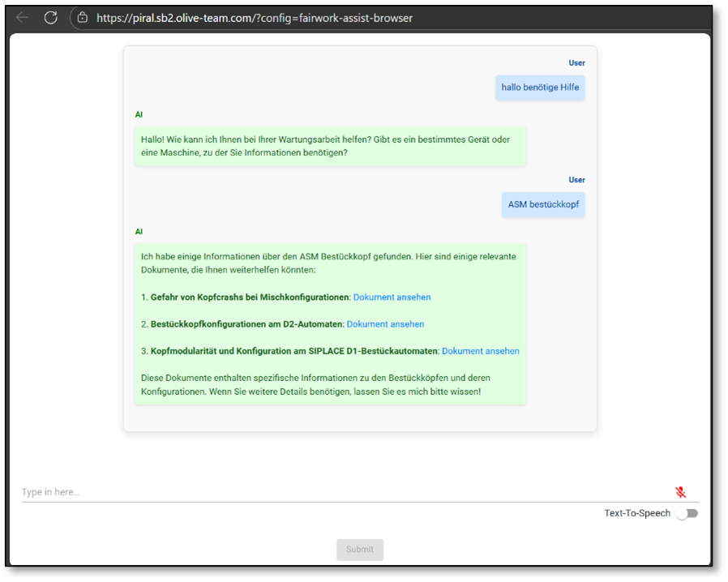
Task: Open the SIPLACE D1-Bestückautomaten document link
Action: tap(479, 350)
